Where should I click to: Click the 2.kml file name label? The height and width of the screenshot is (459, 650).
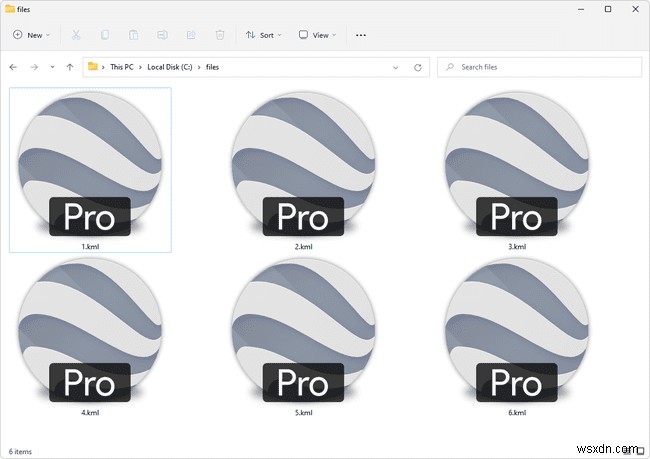coord(303,247)
